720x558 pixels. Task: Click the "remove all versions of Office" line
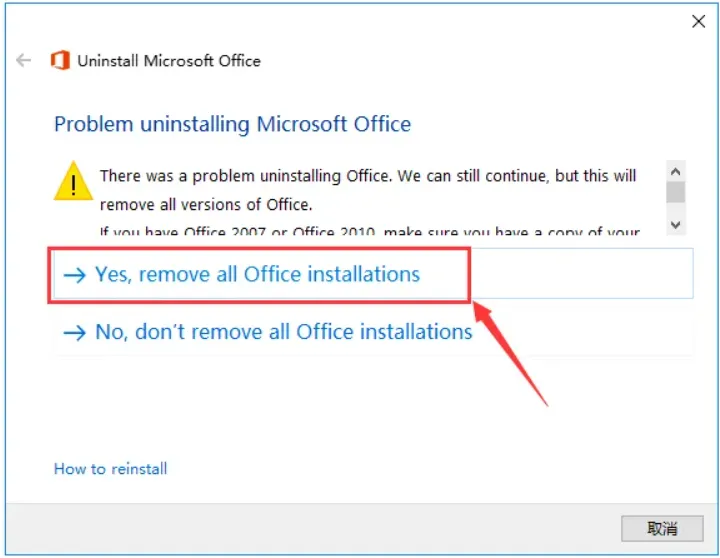(x=206, y=205)
